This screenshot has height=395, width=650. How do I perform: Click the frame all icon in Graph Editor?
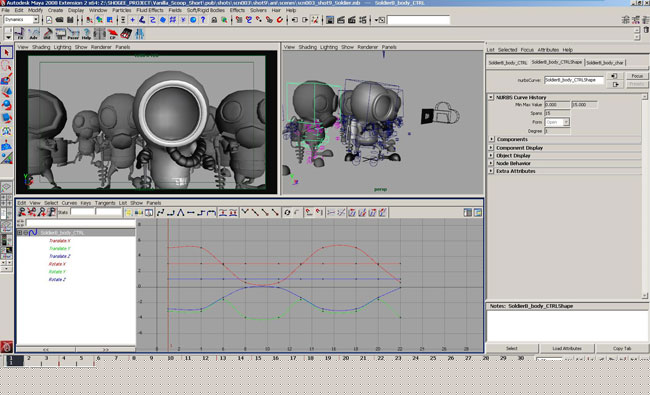coord(129,213)
